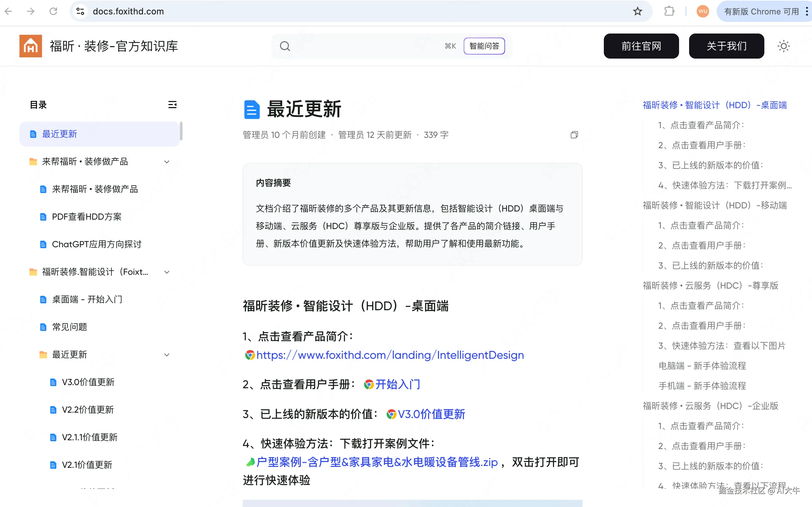Click the 智能问答 button in search box
Viewport: 812px width, 507px height.
click(x=484, y=46)
